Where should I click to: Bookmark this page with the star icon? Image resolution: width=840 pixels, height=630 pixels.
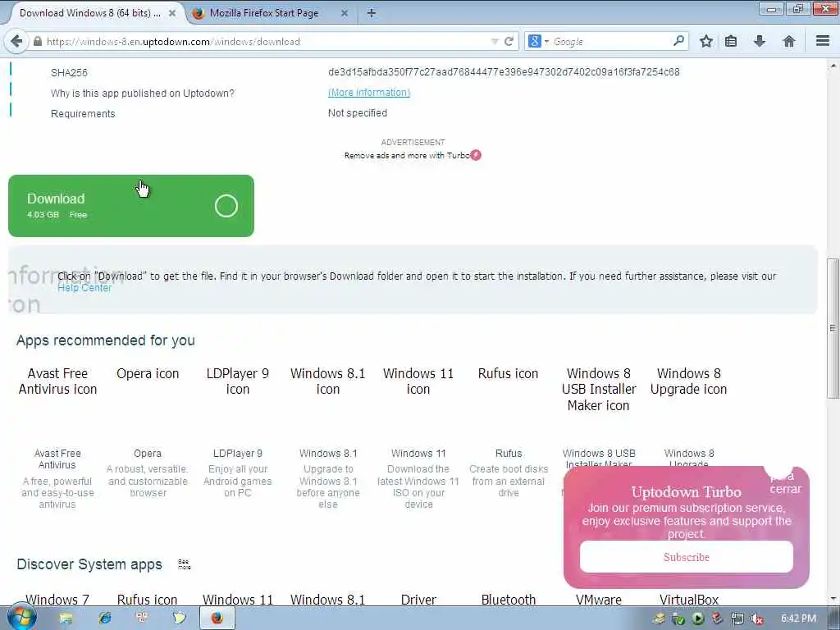pyautogui.click(x=706, y=41)
